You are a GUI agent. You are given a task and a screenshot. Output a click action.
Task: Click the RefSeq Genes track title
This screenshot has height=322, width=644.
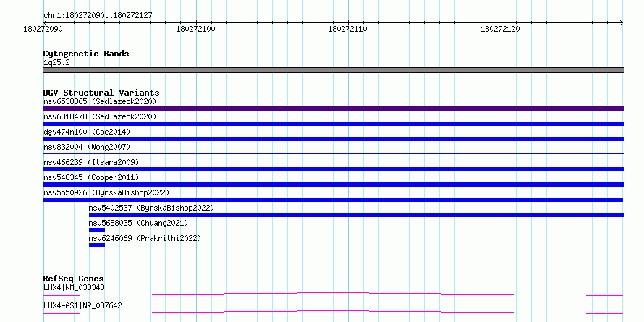(x=74, y=279)
